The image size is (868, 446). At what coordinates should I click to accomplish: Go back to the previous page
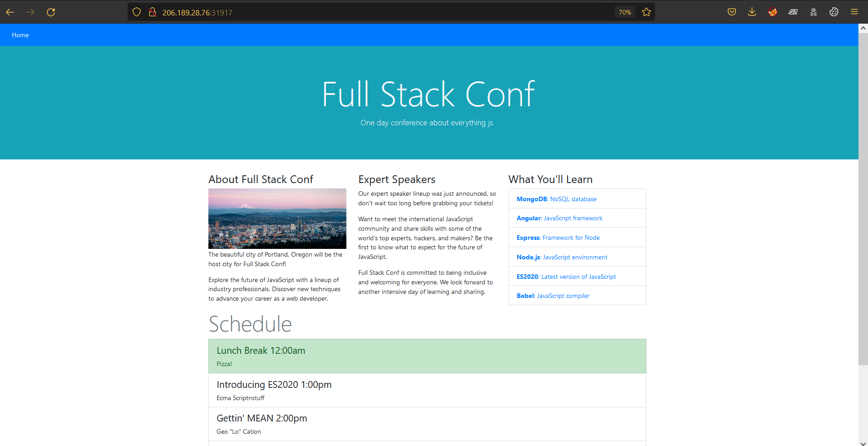click(10, 12)
